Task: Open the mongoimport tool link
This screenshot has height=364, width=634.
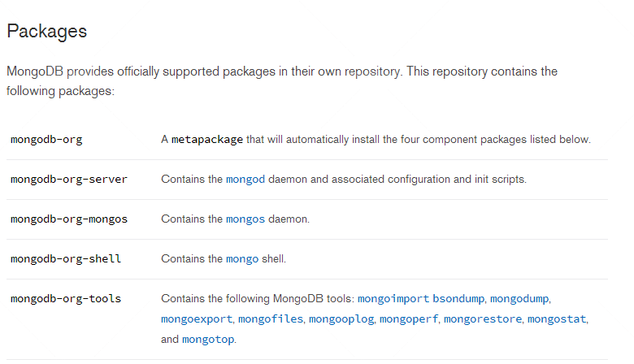Action: [x=393, y=299]
